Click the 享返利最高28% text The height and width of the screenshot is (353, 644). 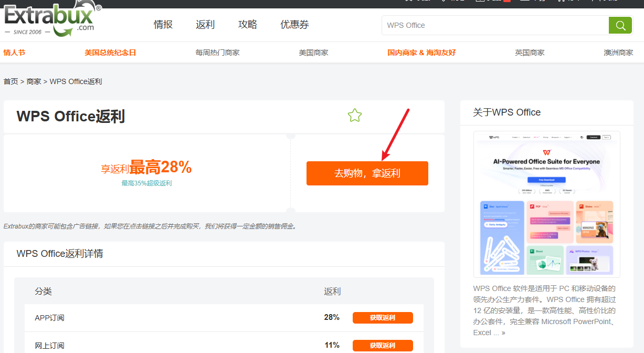146,168
